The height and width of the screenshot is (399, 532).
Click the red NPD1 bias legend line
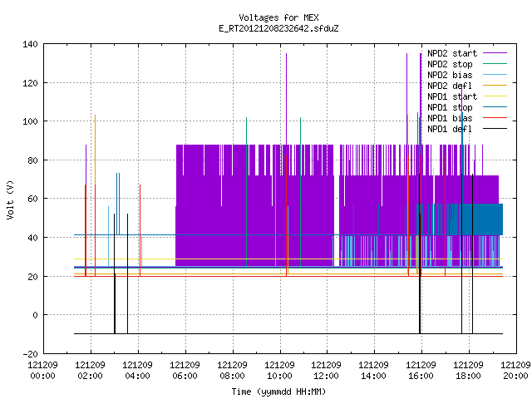pos(495,118)
